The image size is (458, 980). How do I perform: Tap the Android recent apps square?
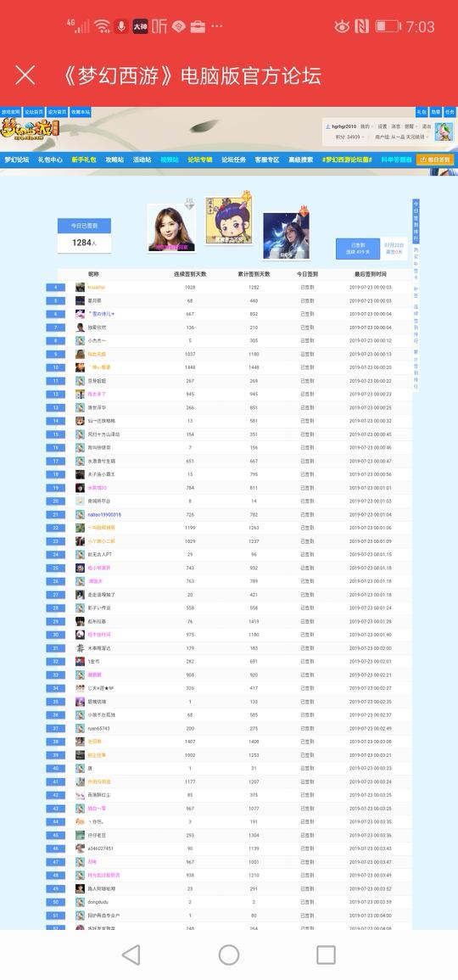[327, 955]
